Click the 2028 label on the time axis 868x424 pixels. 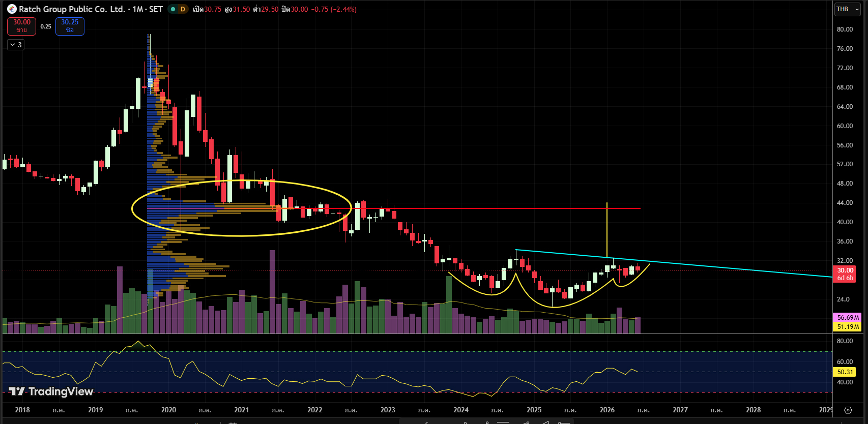tap(754, 410)
